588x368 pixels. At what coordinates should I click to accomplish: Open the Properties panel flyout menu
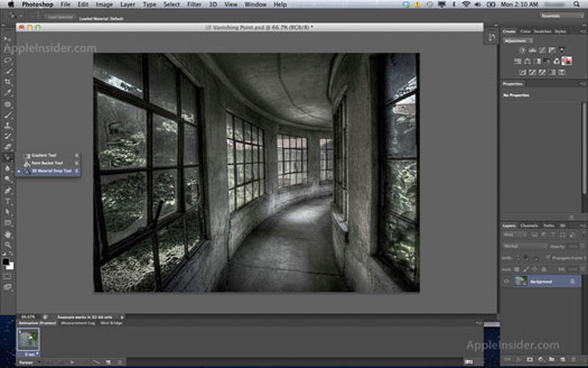point(583,84)
